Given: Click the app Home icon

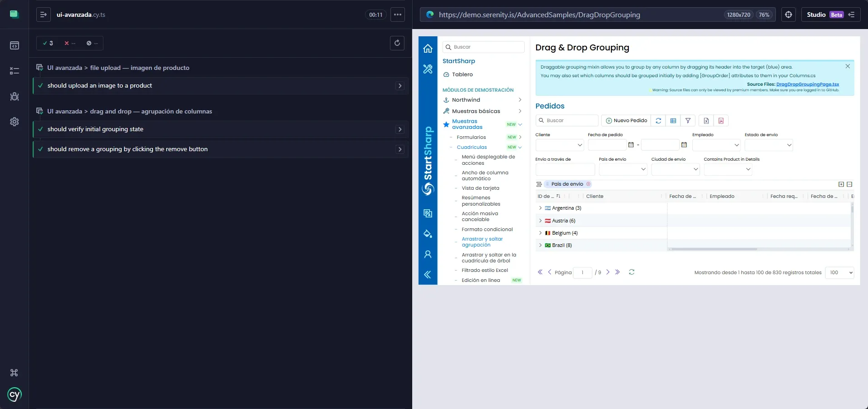Looking at the screenshot, I should point(428,49).
